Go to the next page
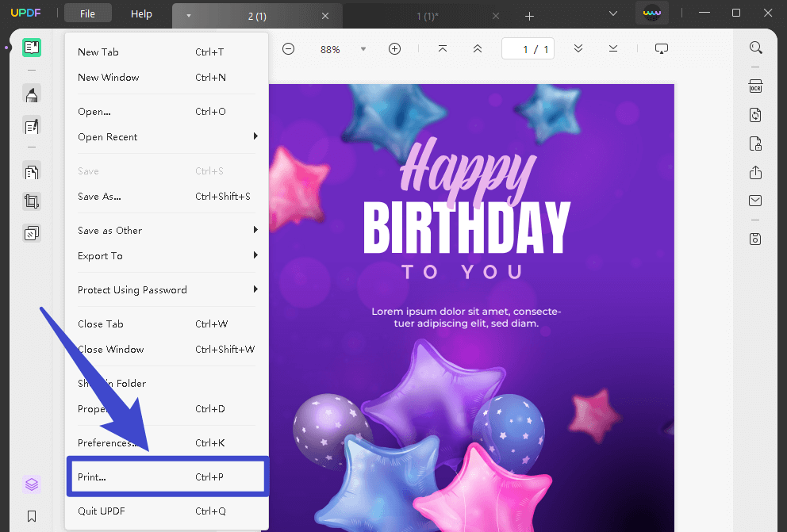Viewport: 787px width, 532px height. [578, 48]
